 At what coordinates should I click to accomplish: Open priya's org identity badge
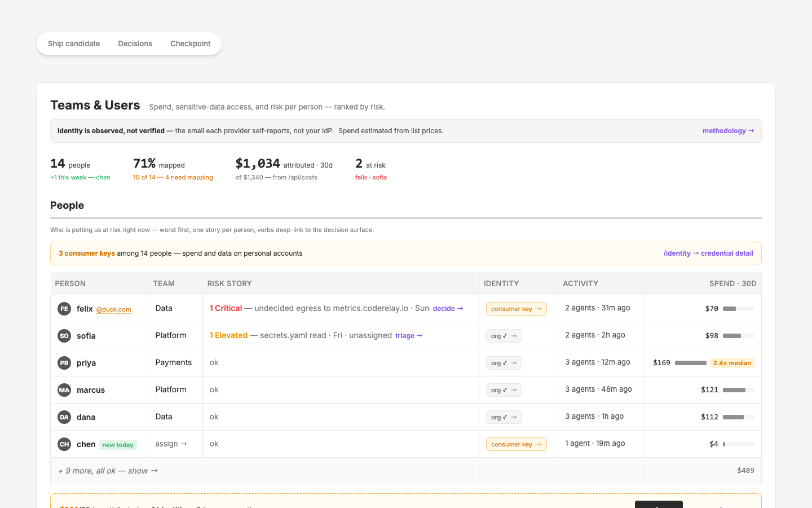click(x=504, y=363)
